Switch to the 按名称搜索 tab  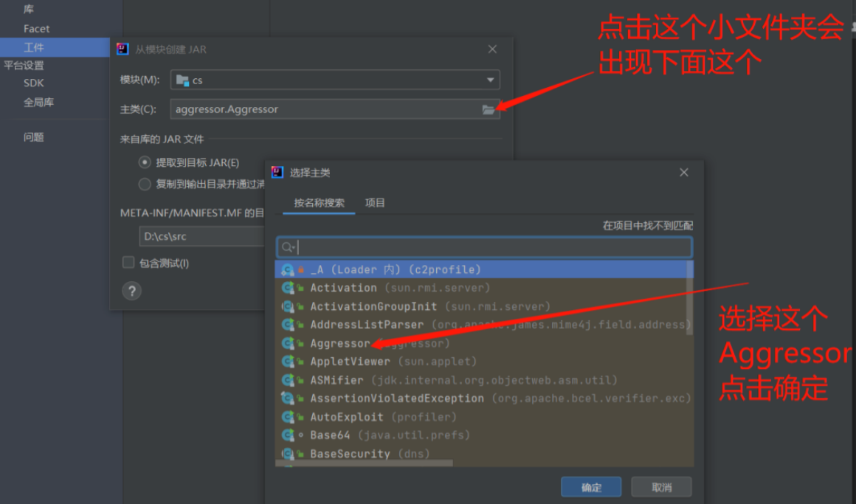pos(319,203)
